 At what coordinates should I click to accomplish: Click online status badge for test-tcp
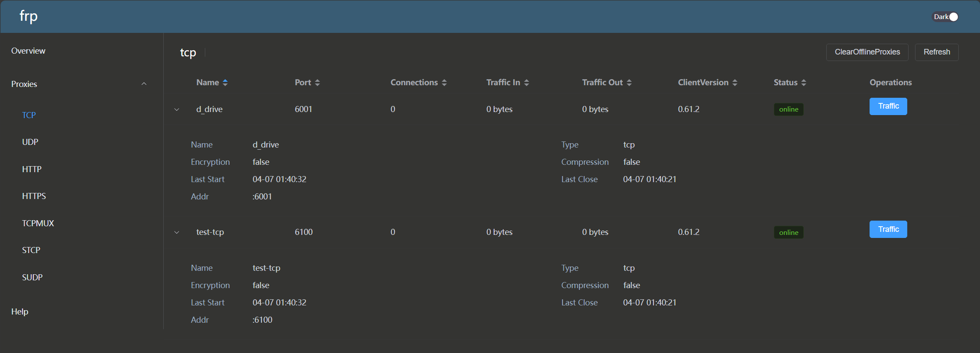point(789,232)
